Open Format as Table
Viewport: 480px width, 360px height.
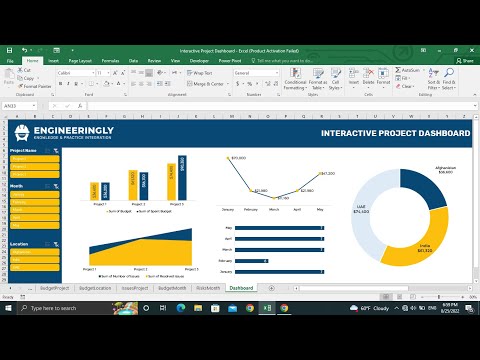318,79
